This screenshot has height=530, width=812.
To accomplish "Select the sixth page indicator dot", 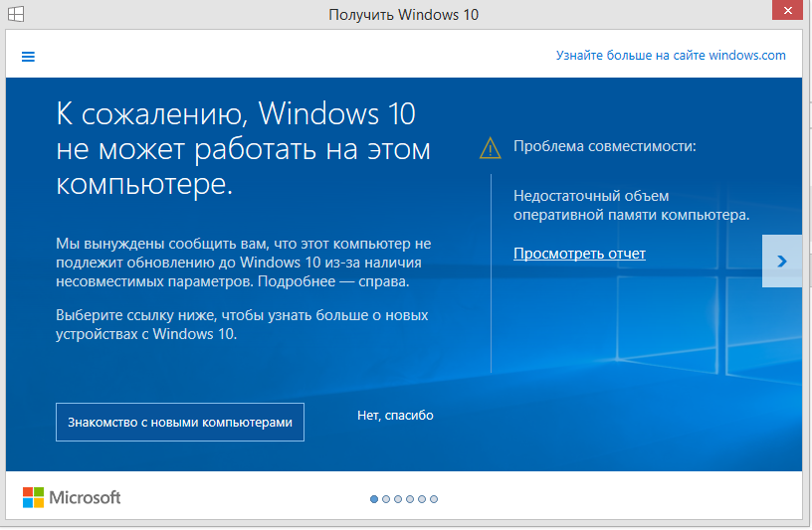I will [434, 499].
